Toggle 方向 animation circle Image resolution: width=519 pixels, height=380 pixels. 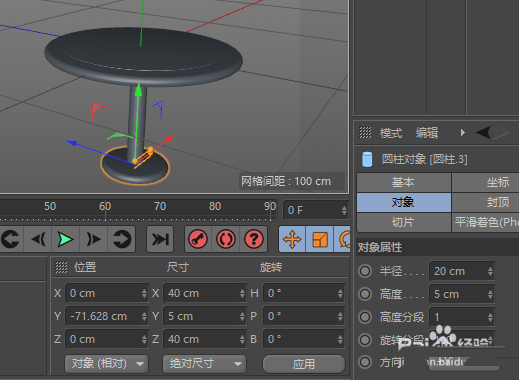[365, 362]
